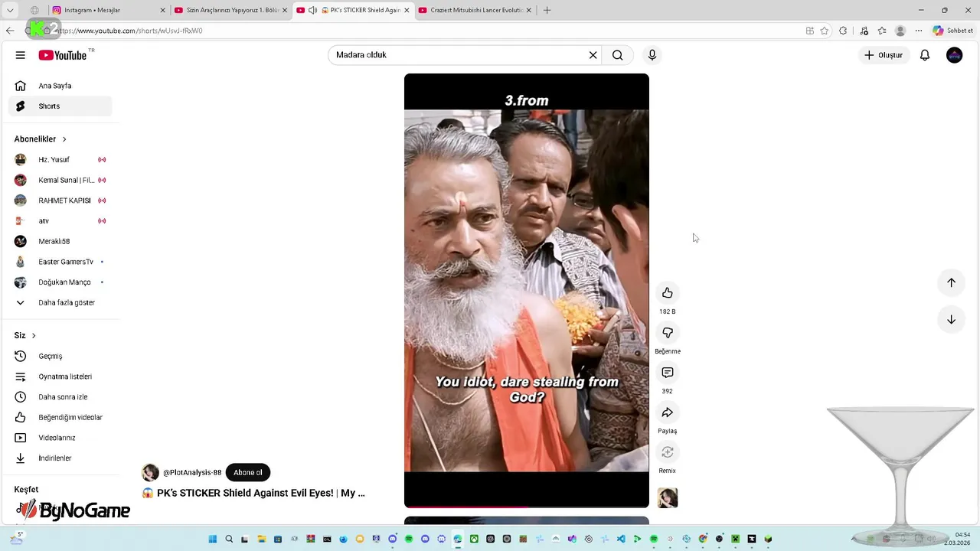Select Shorts in the sidebar

click(x=60, y=106)
